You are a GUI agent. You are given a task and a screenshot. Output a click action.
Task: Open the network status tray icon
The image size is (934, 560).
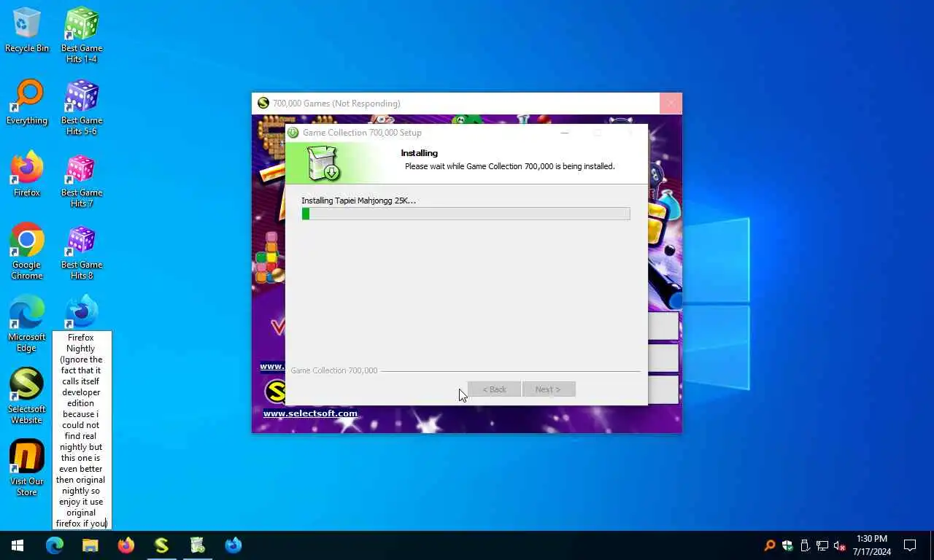point(822,545)
